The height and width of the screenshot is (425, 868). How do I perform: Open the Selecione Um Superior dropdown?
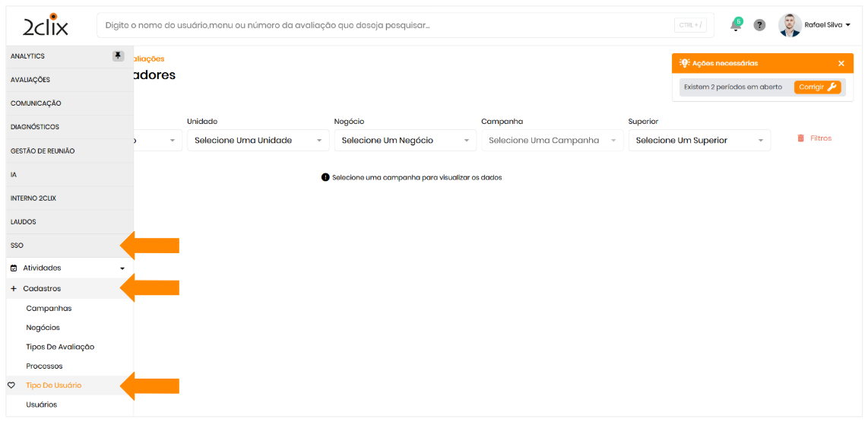(699, 141)
